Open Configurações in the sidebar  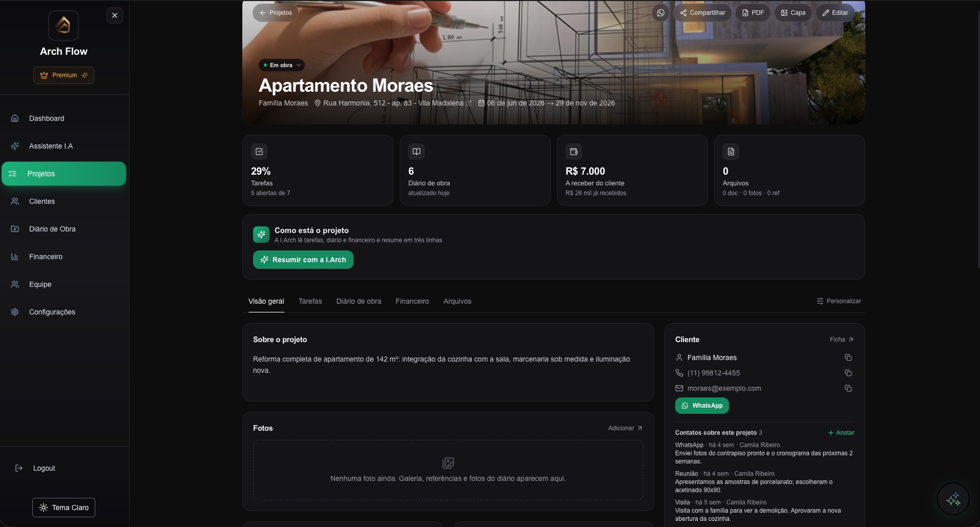[x=64, y=312]
